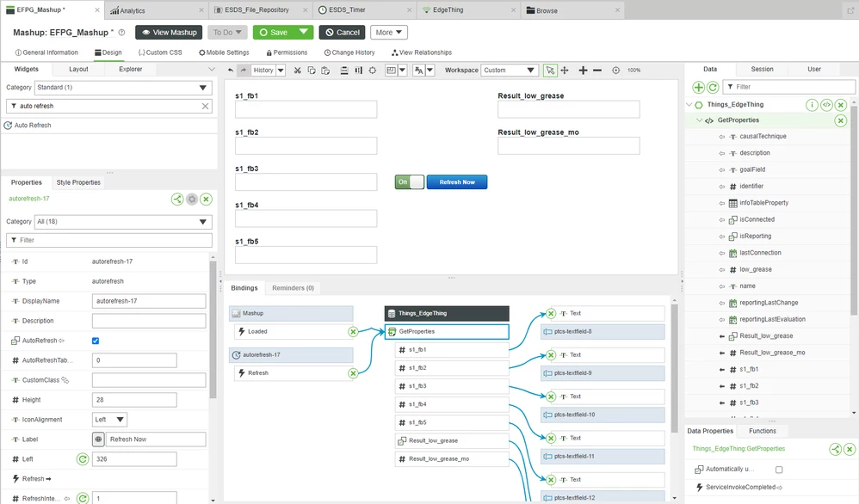Viewport: 859px width, 504px height.
Task: Toggle the Automatically update checkbox
Action: (779, 470)
